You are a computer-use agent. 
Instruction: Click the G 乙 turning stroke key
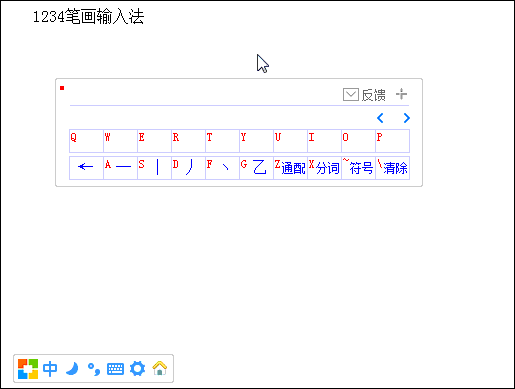click(256, 168)
